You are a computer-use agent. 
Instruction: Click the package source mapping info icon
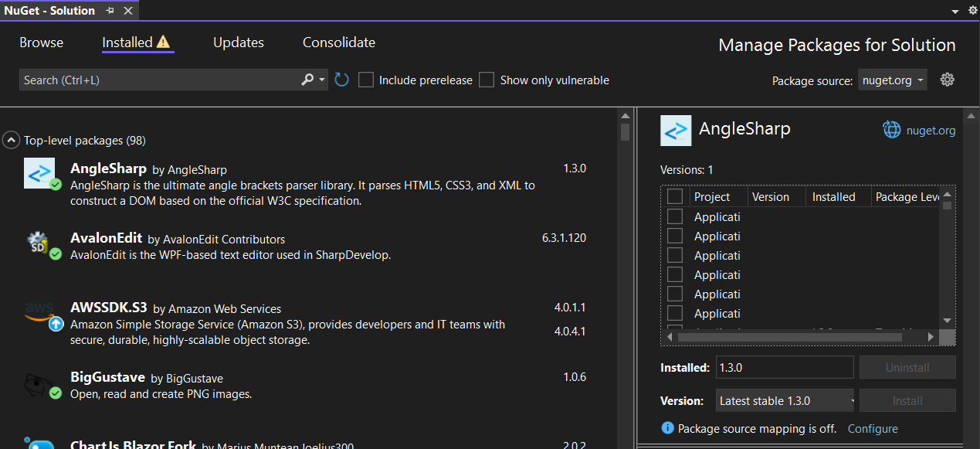point(668,428)
